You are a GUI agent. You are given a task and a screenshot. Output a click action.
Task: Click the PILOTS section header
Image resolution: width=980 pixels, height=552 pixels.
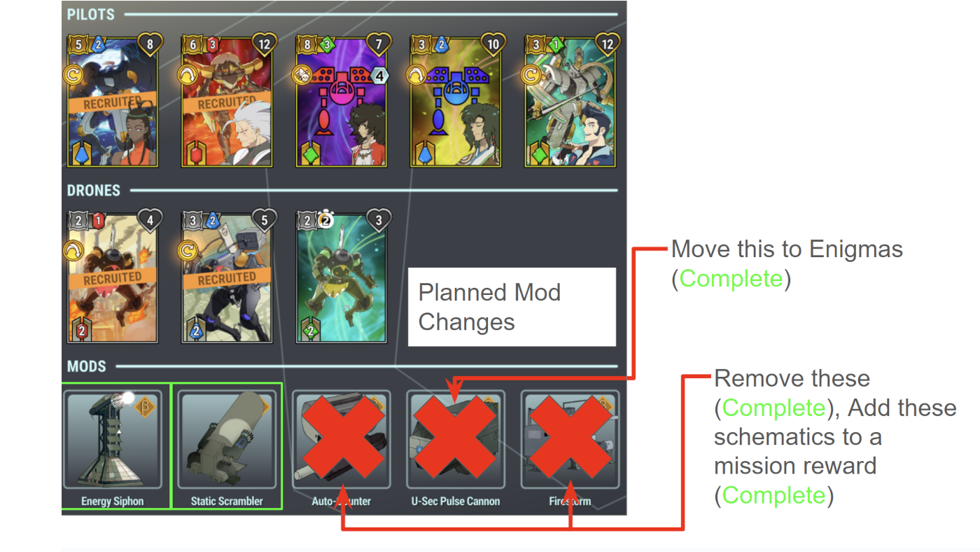click(91, 14)
